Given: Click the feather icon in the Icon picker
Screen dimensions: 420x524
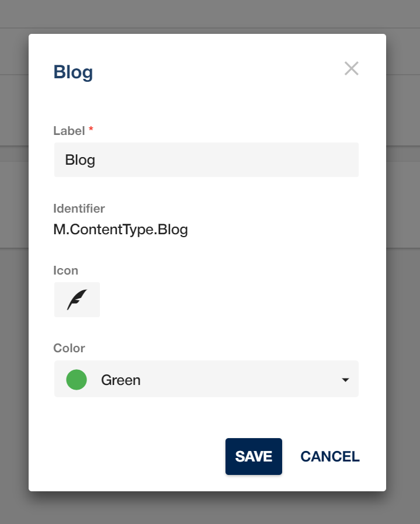Looking at the screenshot, I should (x=77, y=299).
